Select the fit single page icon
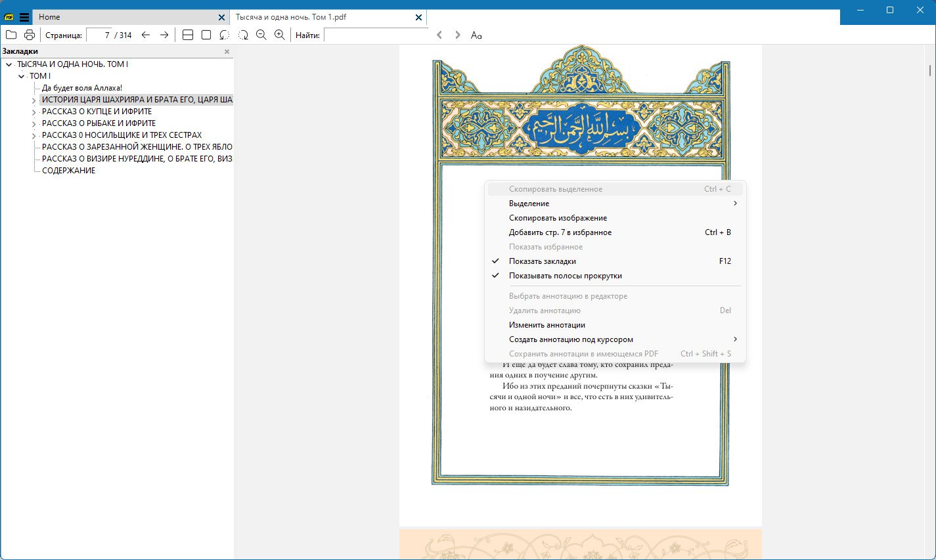Screen dimensions: 936x560 [x=206, y=35]
